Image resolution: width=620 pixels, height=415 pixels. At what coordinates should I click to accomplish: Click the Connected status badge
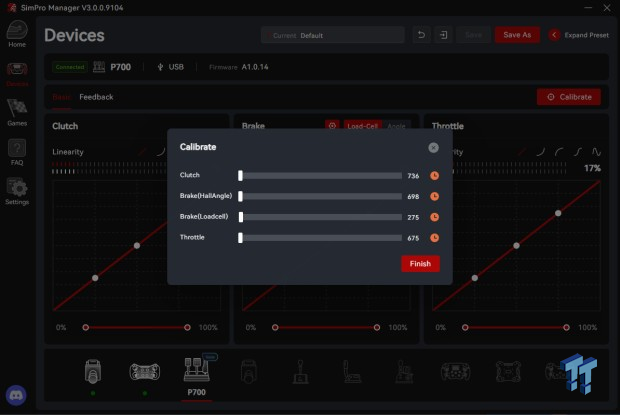(x=70, y=67)
